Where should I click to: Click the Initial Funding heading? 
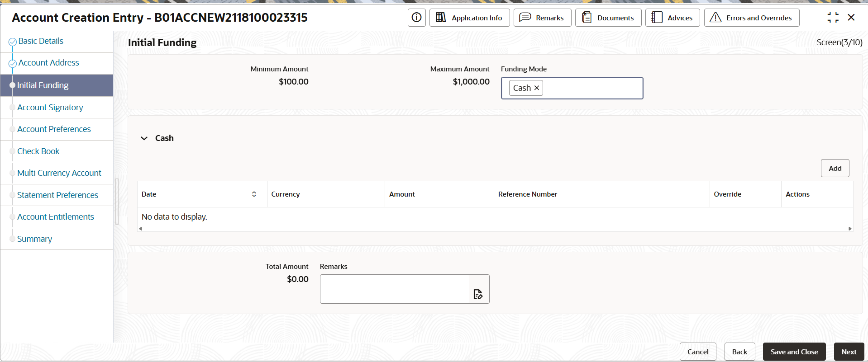point(162,42)
